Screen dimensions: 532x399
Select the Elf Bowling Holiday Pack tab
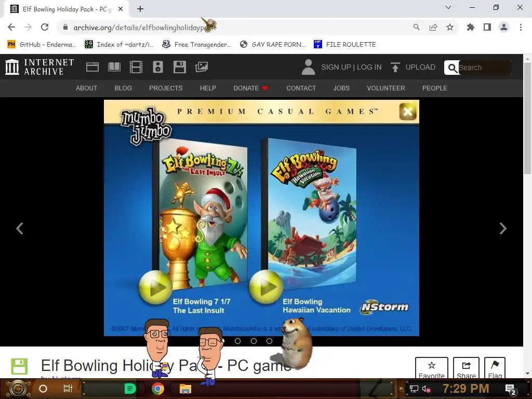coord(66,9)
